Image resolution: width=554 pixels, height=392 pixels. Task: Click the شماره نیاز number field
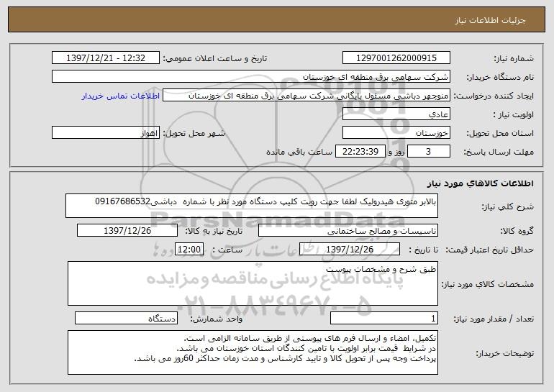click(x=396, y=58)
